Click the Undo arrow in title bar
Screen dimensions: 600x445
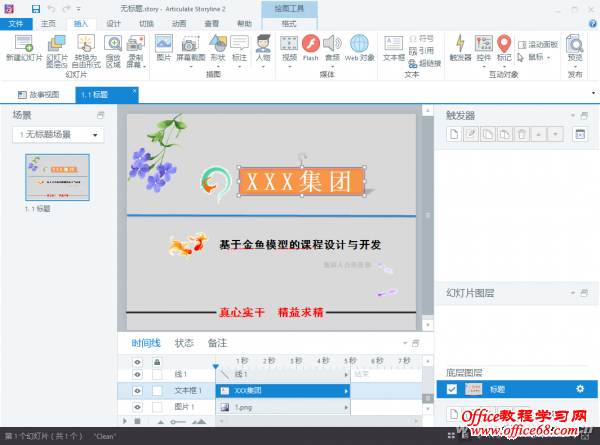(x=51, y=9)
